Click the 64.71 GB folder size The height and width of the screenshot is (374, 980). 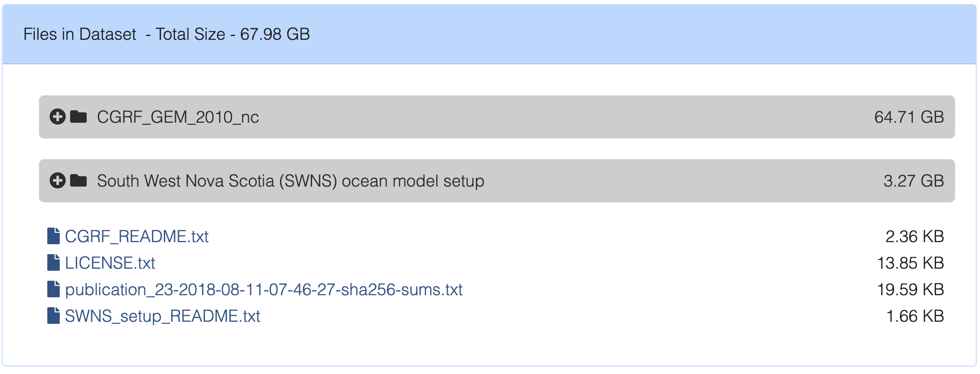click(909, 117)
